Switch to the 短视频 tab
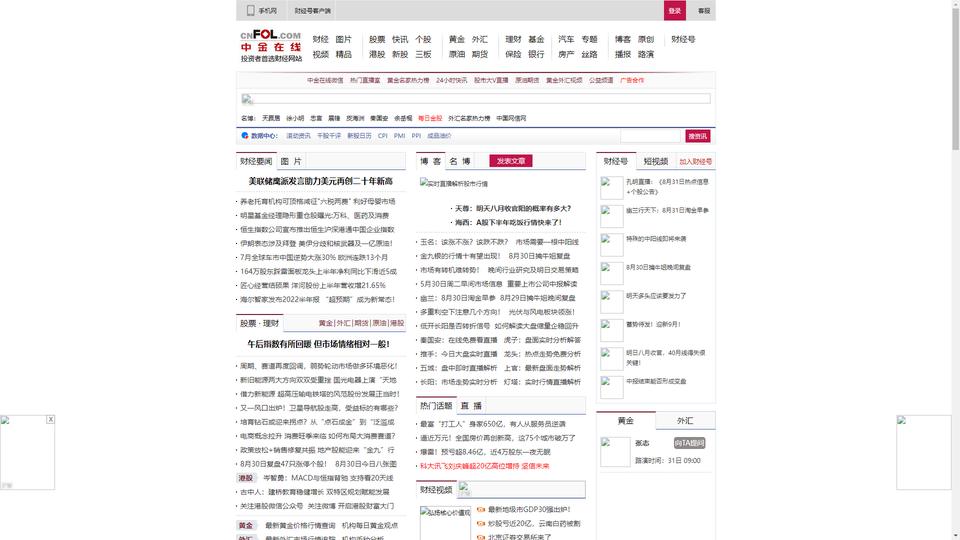960x540 pixels. coord(656,162)
